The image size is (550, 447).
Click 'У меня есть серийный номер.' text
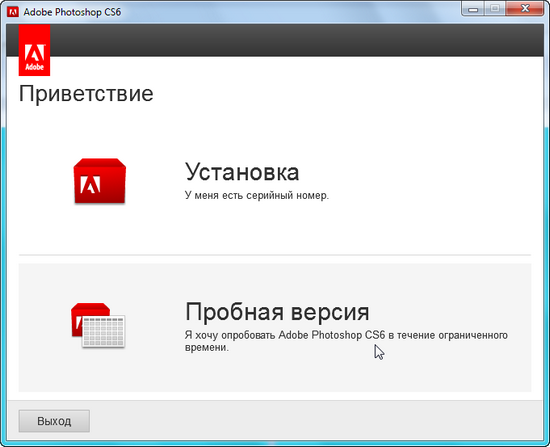coord(257,195)
